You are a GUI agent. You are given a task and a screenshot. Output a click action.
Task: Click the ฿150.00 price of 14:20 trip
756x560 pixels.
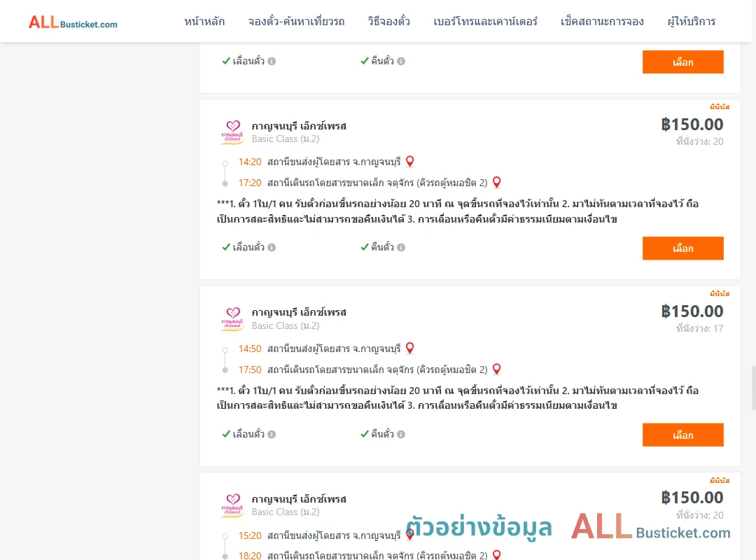(x=692, y=125)
